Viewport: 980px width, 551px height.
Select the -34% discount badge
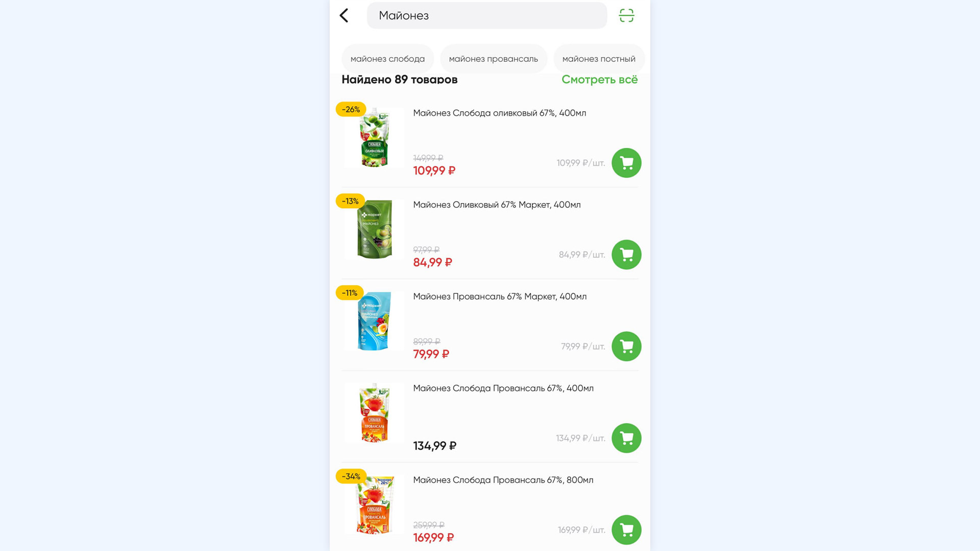tap(351, 477)
